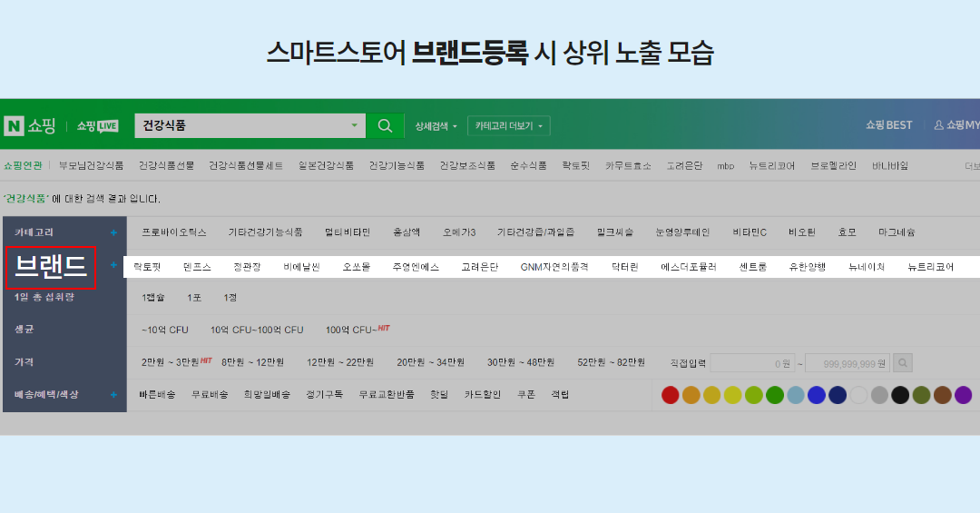The height and width of the screenshot is (513, 980).
Task: Select the 쿠폰 filter
Action: 526,395
